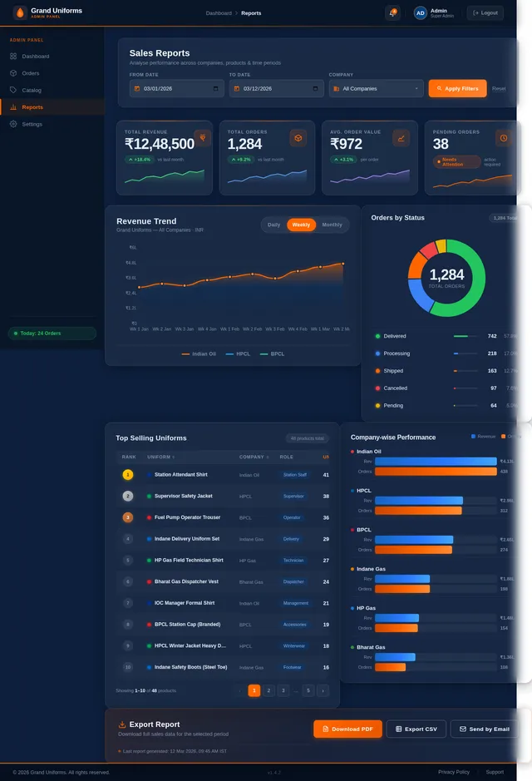Click the clock icon on Pending Orders card
The height and width of the screenshot is (781, 532).
pos(503,138)
